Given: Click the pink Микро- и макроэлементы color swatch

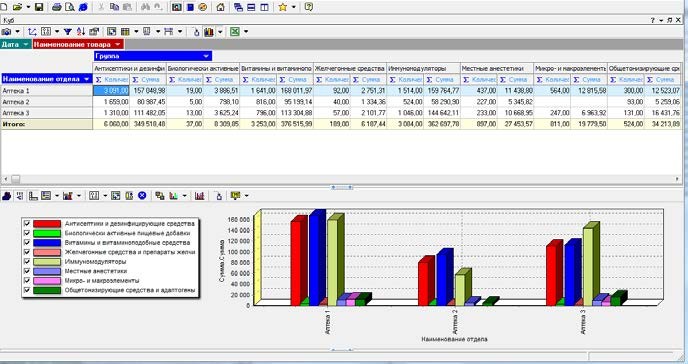Looking at the screenshot, I should pos(47,281).
